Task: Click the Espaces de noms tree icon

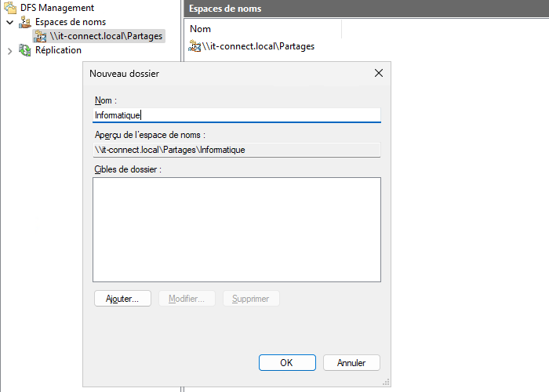Action: (x=25, y=22)
